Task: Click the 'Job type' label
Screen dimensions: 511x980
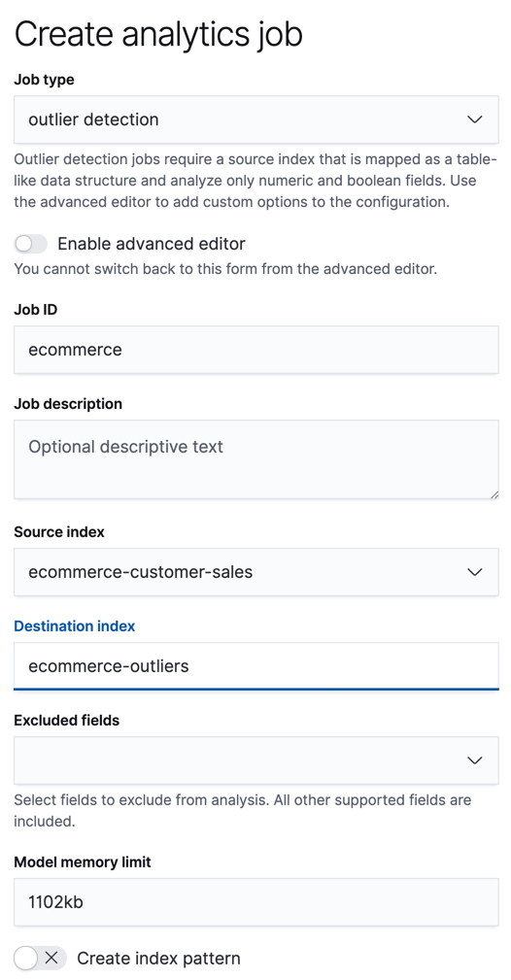Action: click(x=44, y=80)
